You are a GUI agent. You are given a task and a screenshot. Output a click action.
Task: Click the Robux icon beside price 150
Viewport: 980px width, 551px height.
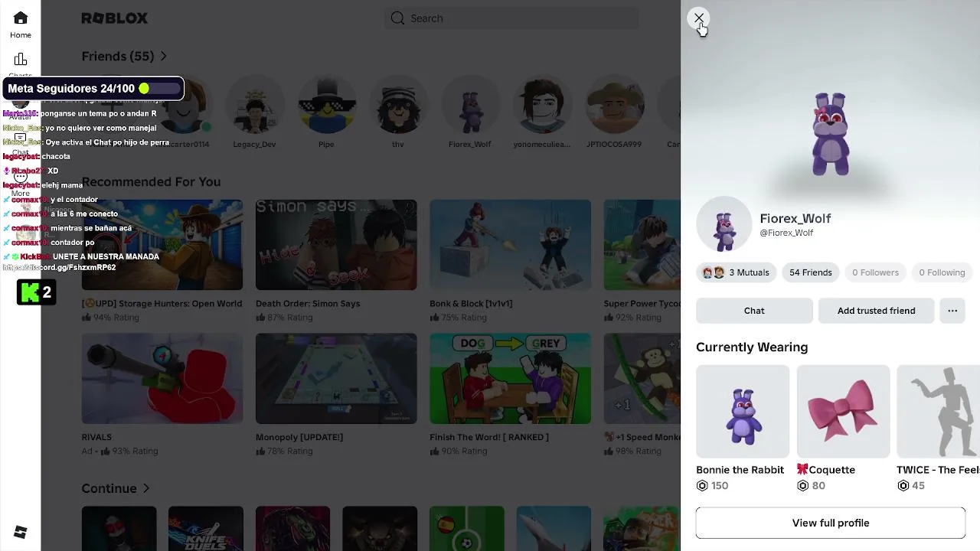702,486
